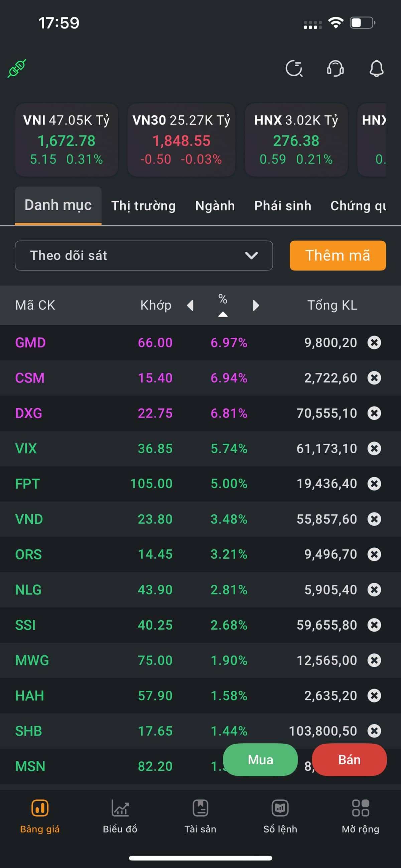Open the VNI index card
This screenshot has width=401, height=868.
click(x=66, y=139)
